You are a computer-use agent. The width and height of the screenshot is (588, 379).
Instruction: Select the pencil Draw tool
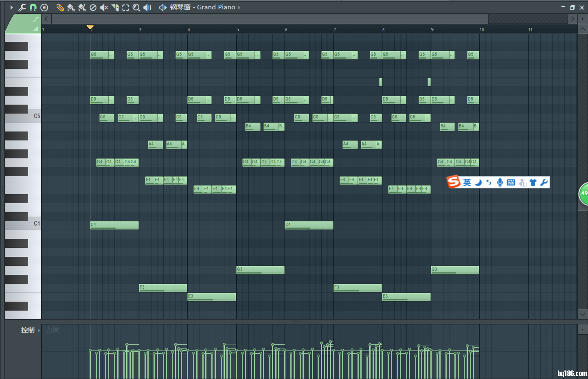[60, 7]
